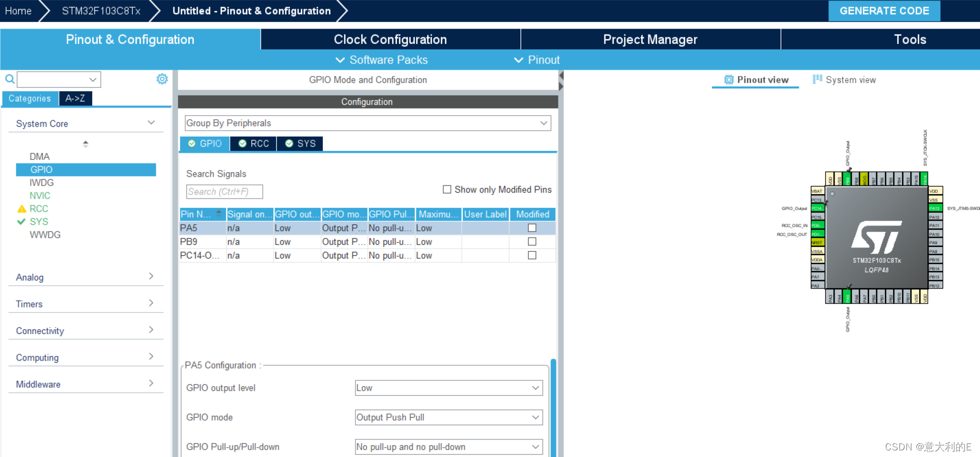Select pin PA14 on chip top edge
Screen dimensions: 980x457
tap(924, 179)
